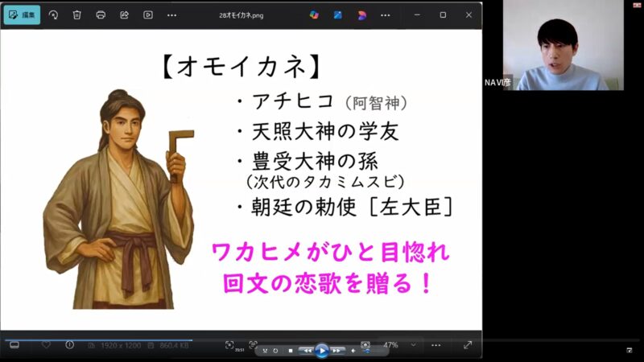
Task: Toggle shuffle in media control bar
Action: click(x=265, y=351)
